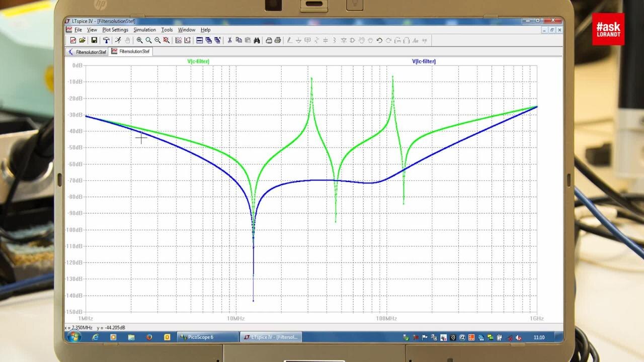Screen dimensions: 644x362
Task: Click the Cut scissors icon
Action: [x=229, y=40]
